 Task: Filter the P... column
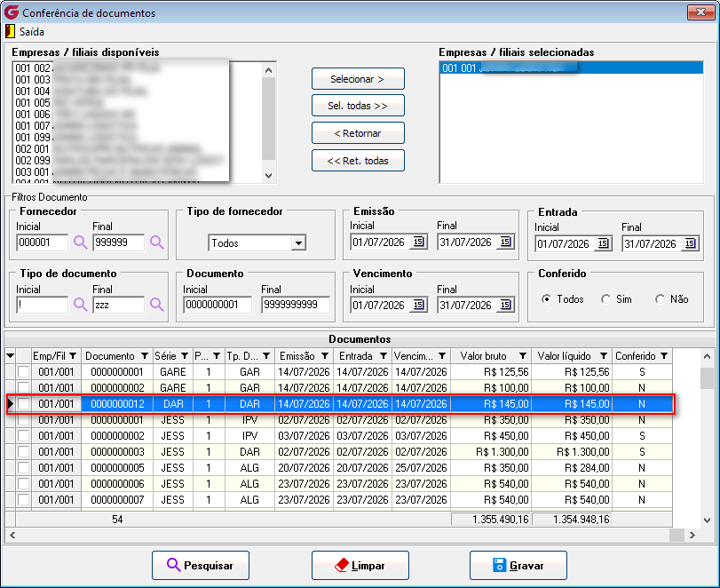(x=217, y=356)
